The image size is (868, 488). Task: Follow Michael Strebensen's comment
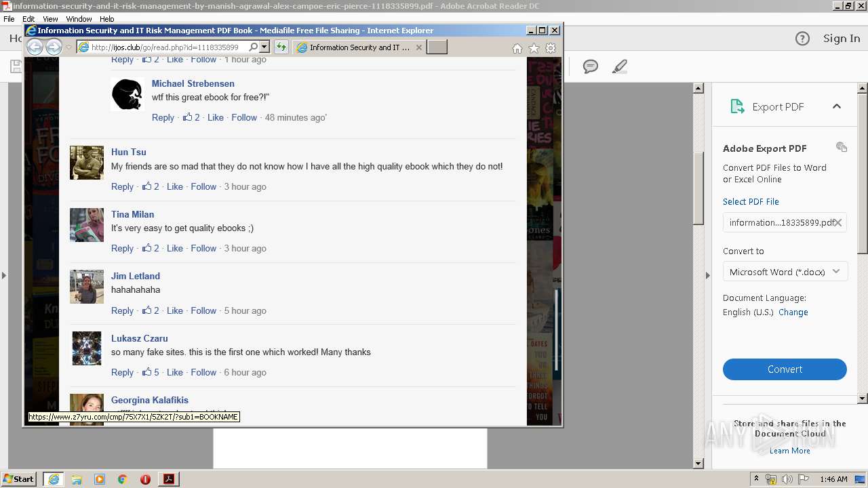click(x=244, y=117)
